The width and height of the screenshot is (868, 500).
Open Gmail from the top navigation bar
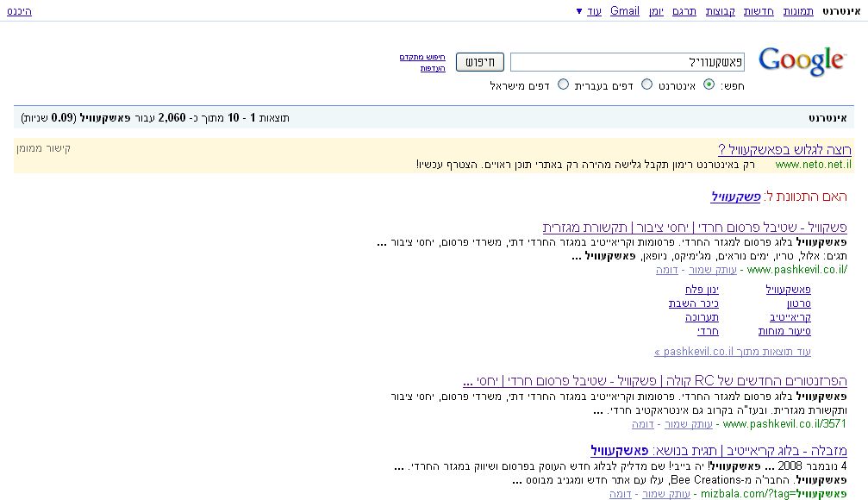[624, 11]
